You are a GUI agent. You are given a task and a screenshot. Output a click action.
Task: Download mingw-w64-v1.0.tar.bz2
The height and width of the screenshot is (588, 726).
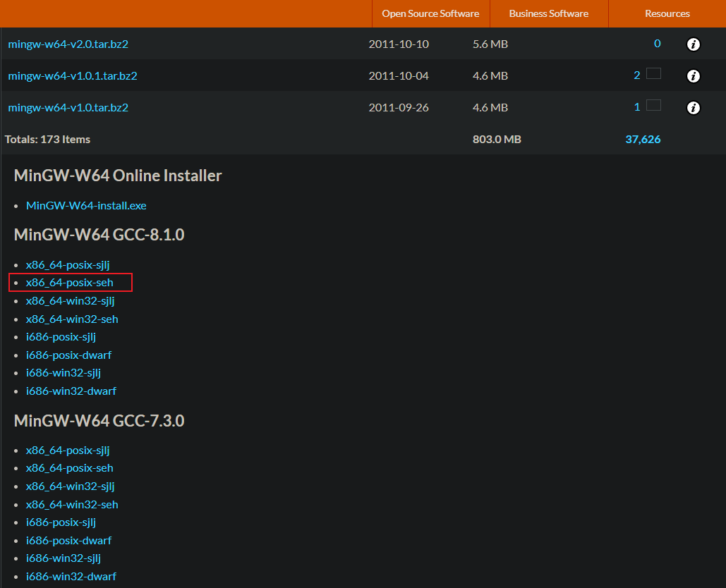68,108
